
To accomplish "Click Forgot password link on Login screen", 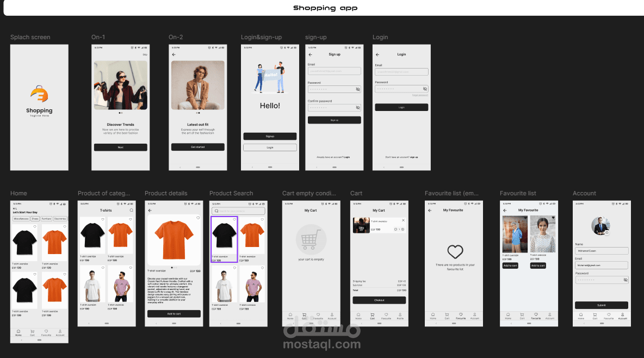I will click(420, 95).
